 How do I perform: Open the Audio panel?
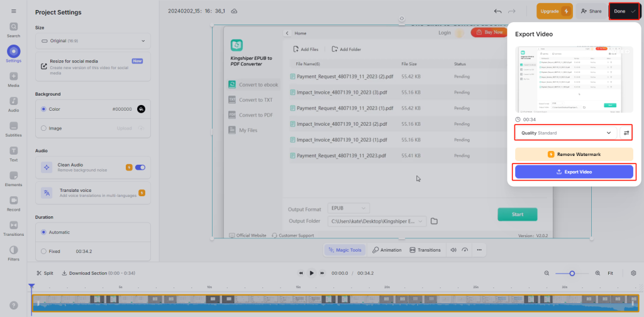[x=14, y=104]
